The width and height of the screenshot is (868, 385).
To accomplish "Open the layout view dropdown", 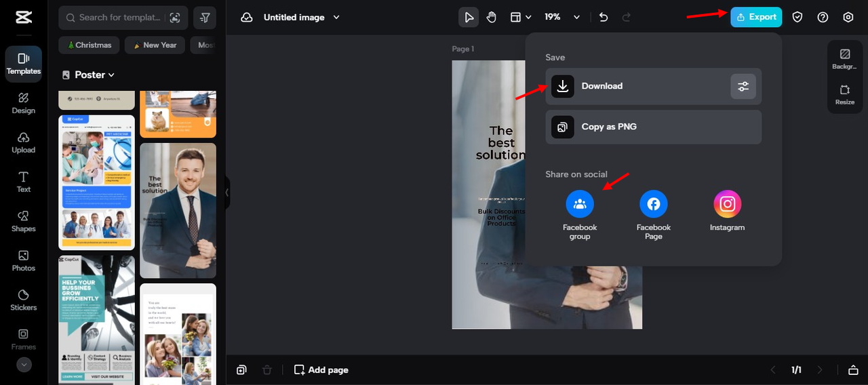I will pos(520,18).
